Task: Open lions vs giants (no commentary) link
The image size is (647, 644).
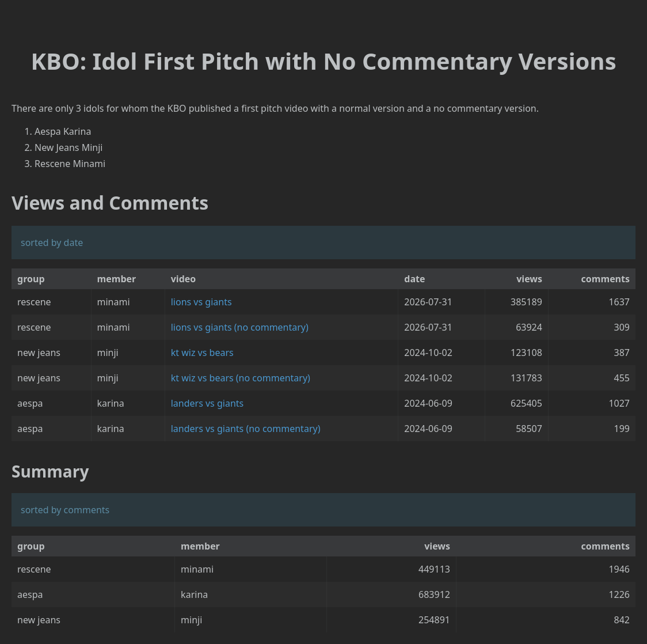Action: (239, 327)
